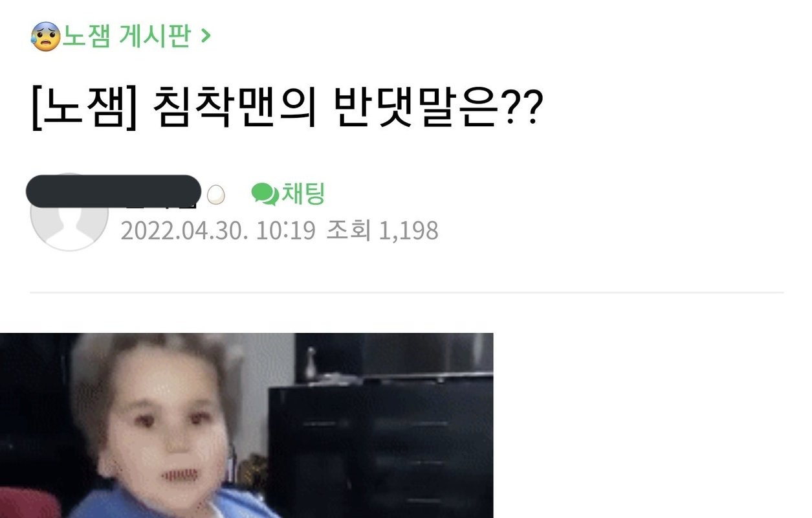
Task: Click the green chat speech bubble icon
Action: click(x=264, y=194)
